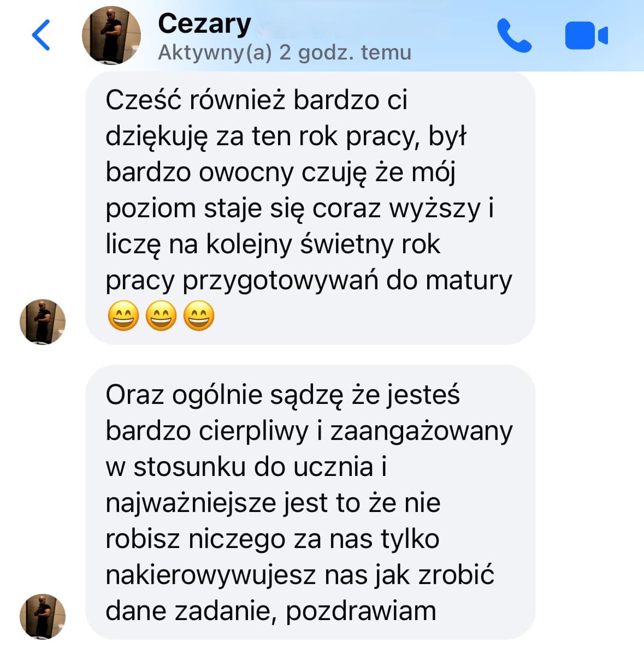Select the message starting "Cześć również bardzo ci"
644x655 pixels.
pos(310,209)
